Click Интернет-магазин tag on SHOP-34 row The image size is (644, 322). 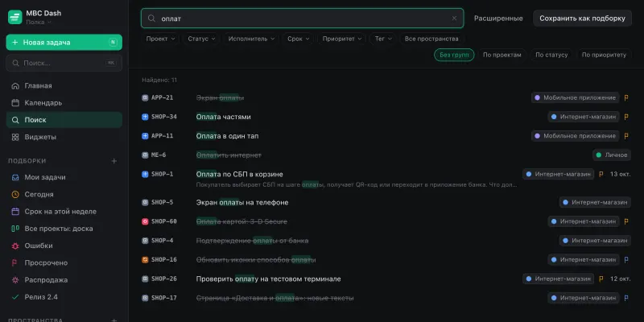coord(584,117)
